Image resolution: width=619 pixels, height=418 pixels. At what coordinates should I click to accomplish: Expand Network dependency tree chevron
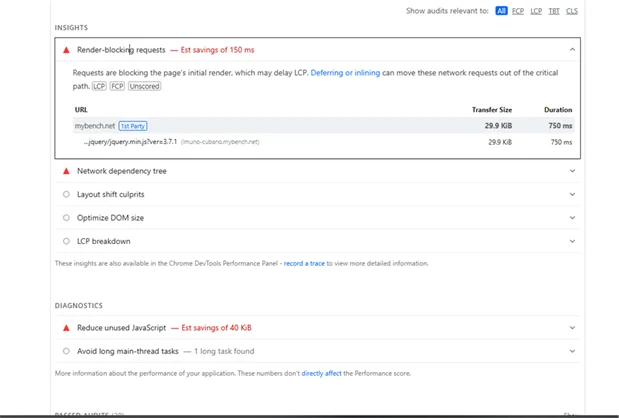pyautogui.click(x=572, y=171)
